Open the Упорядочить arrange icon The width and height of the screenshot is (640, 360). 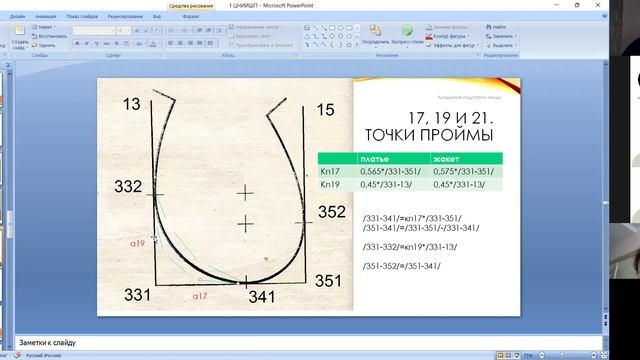click(376, 31)
